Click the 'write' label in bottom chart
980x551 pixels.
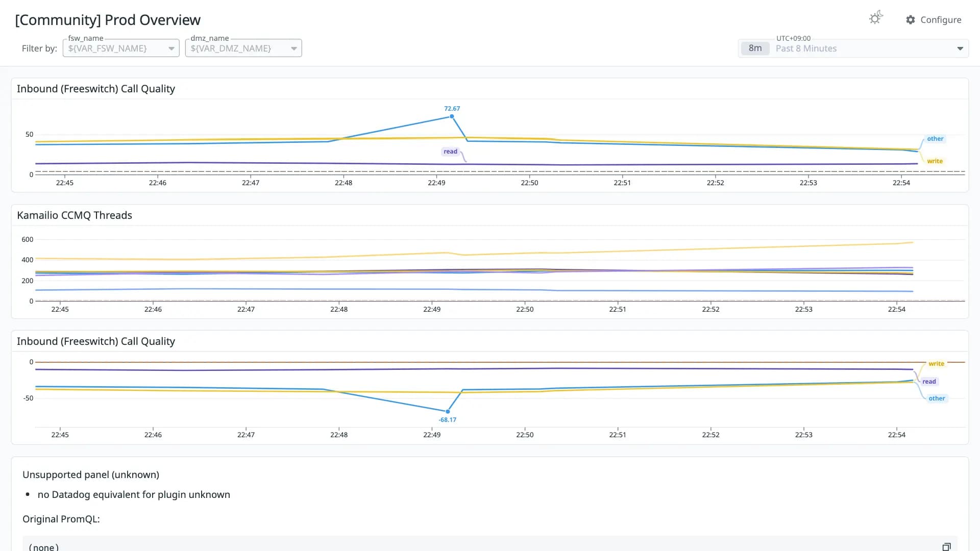coord(936,364)
